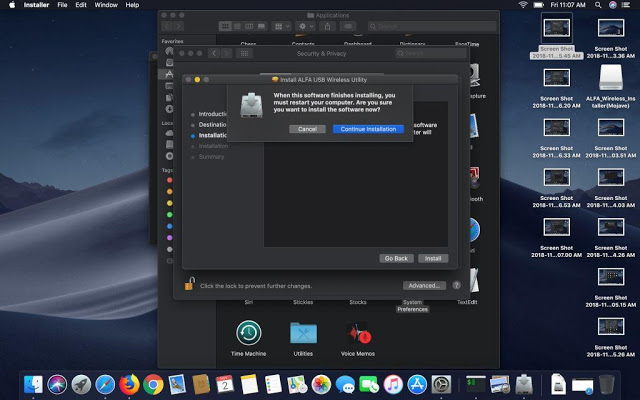Open the Advanced… security options

tap(424, 286)
